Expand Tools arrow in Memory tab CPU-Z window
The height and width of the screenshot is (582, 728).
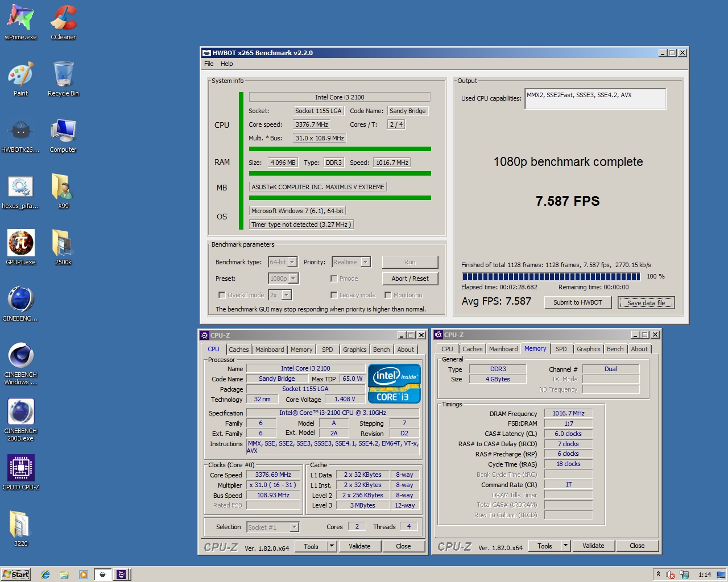tap(565, 546)
